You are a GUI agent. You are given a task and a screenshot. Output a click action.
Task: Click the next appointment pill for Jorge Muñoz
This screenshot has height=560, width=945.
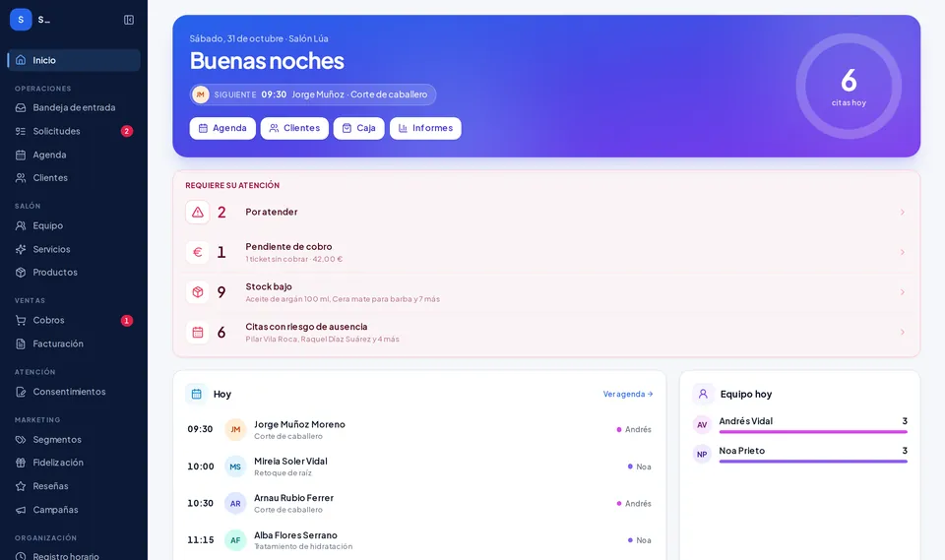pyautogui.click(x=313, y=94)
